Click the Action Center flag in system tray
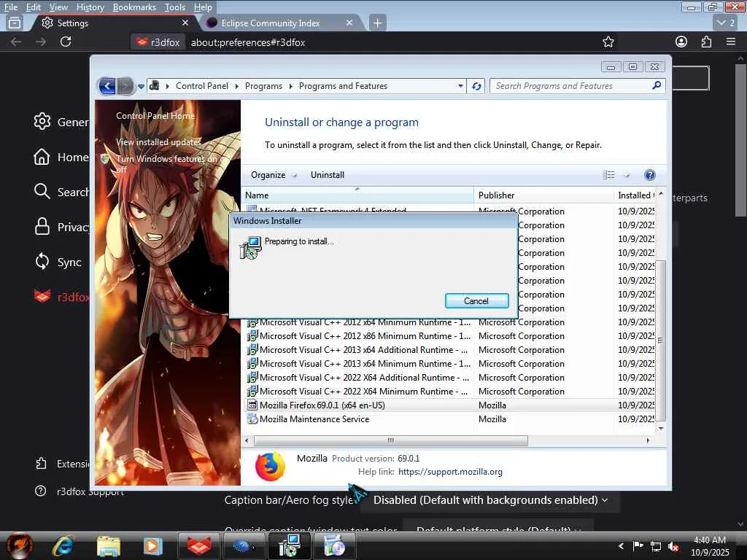 (638, 545)
